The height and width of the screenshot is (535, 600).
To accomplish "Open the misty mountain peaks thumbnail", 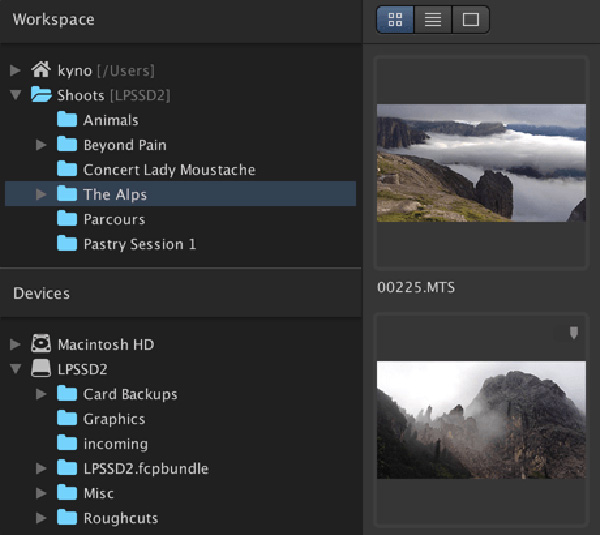I will 481,420.
